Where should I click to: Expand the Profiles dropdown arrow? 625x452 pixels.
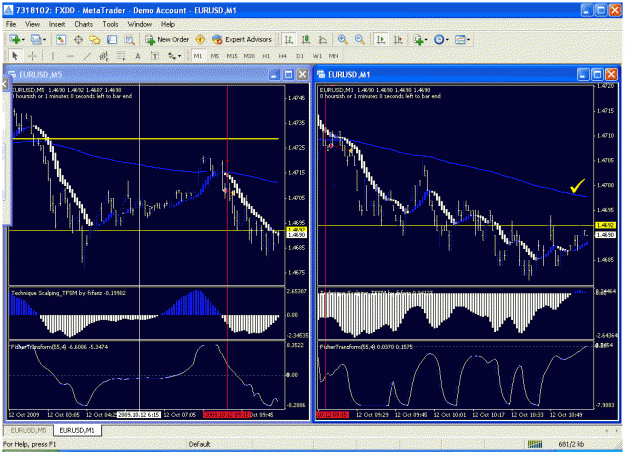tap(44, 40)
